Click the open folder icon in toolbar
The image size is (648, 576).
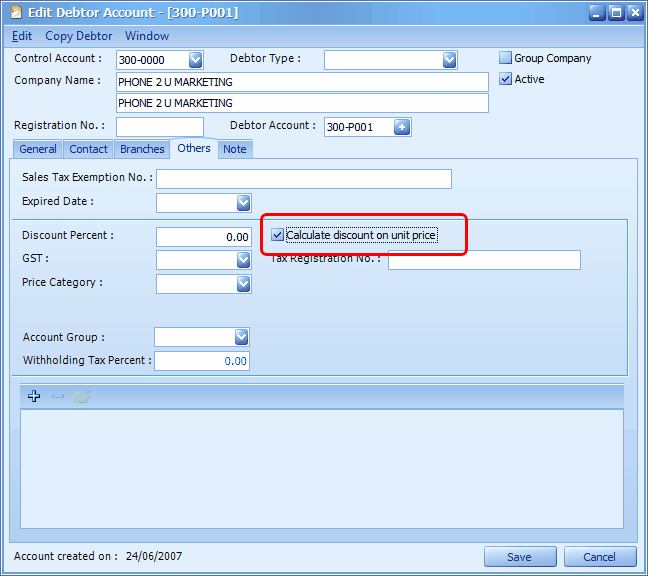pyautogui.click(x=82, y=396)
